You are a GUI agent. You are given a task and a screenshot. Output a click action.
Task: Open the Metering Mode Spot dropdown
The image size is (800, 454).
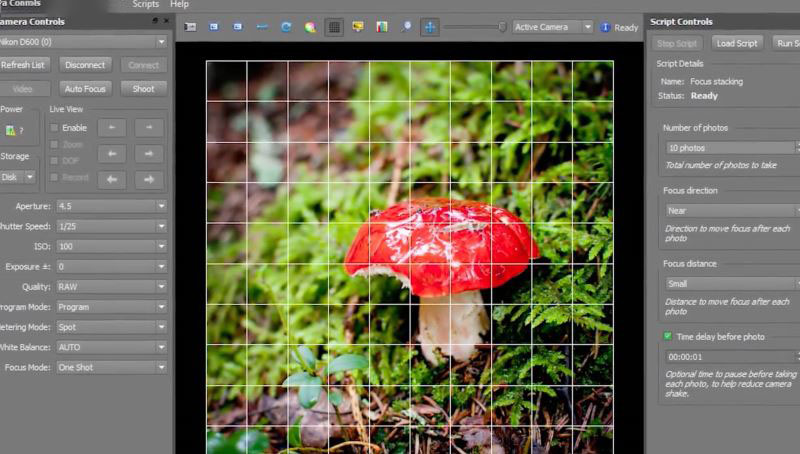(111, 327)
